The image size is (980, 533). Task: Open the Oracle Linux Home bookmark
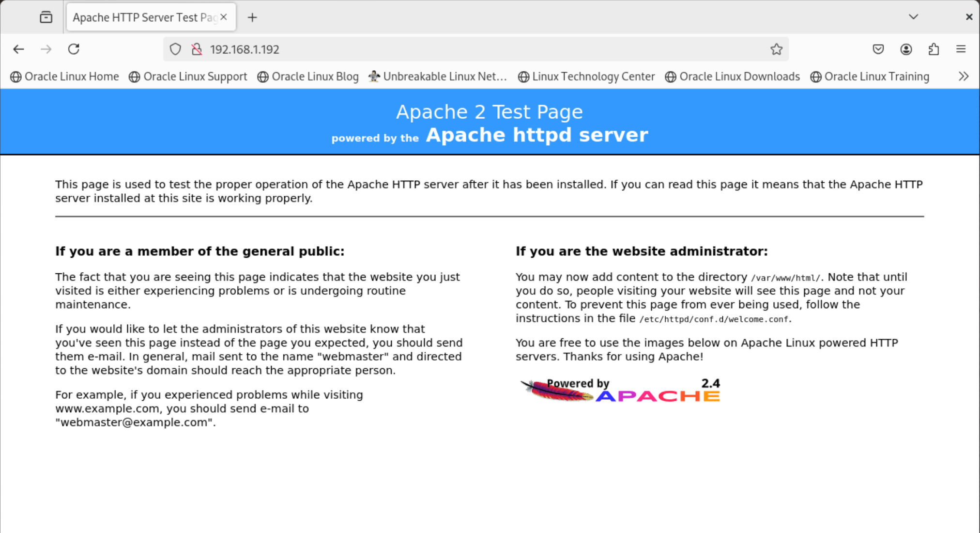click(x=65, y=77)
